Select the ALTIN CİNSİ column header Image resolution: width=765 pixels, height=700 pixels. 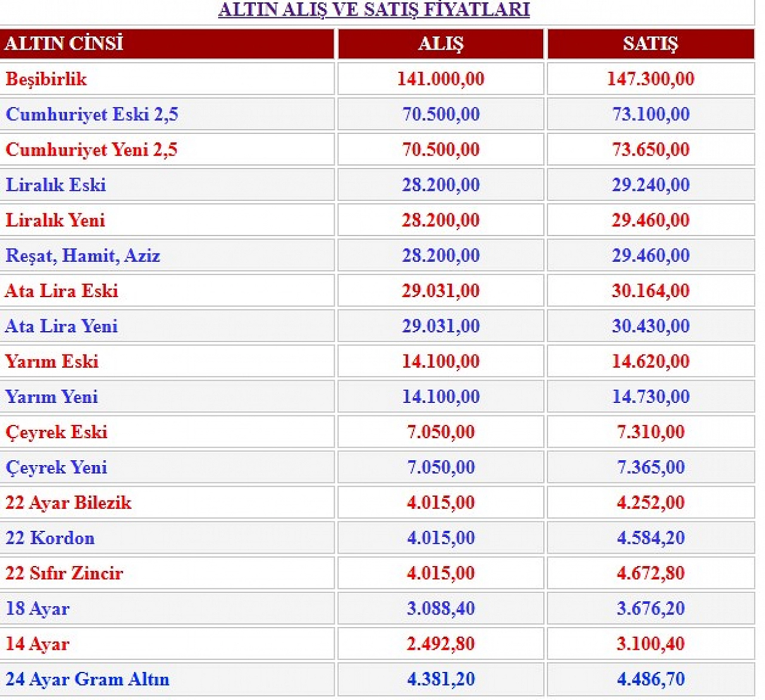[64, 44]
